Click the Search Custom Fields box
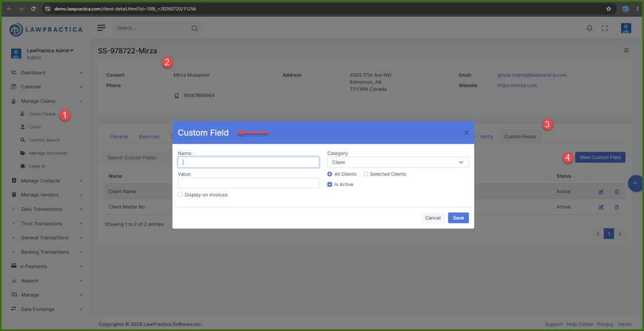 (137, 158)
